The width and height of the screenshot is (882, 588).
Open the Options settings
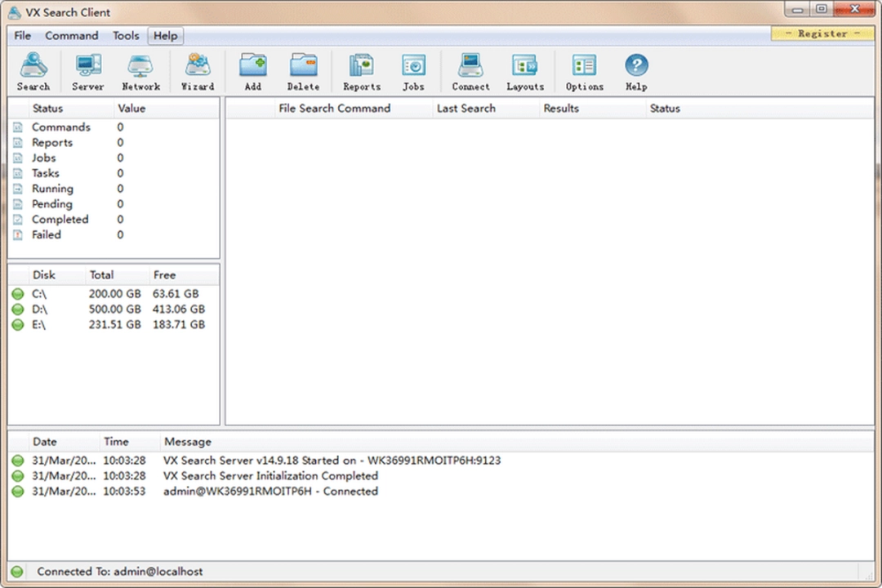pyautogui.click(x=584, y=71)
